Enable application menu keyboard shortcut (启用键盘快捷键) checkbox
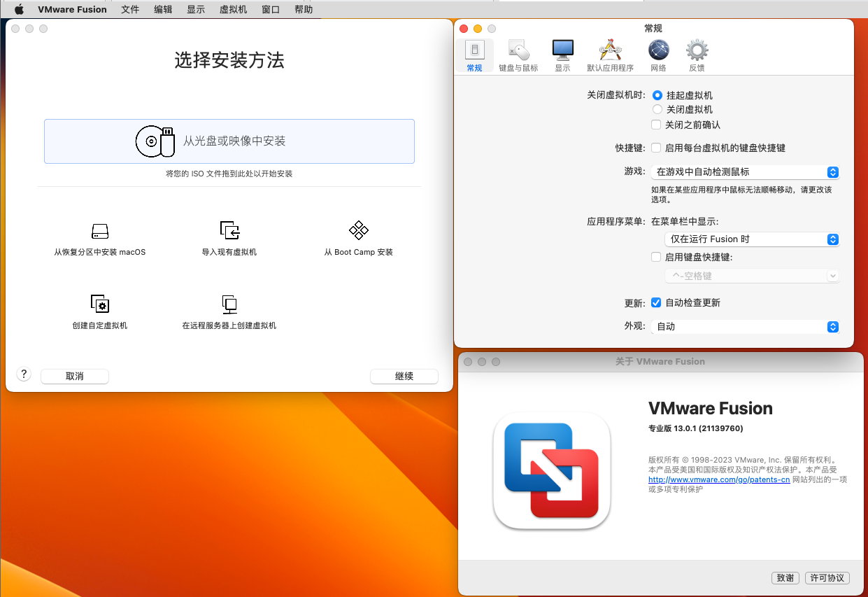 tap(656, 257)
